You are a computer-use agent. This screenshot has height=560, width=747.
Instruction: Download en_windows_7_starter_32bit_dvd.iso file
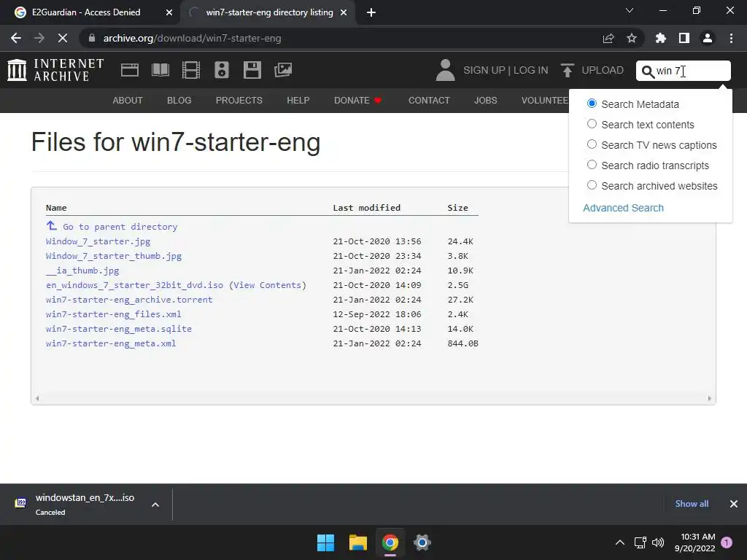coord(134,285)
